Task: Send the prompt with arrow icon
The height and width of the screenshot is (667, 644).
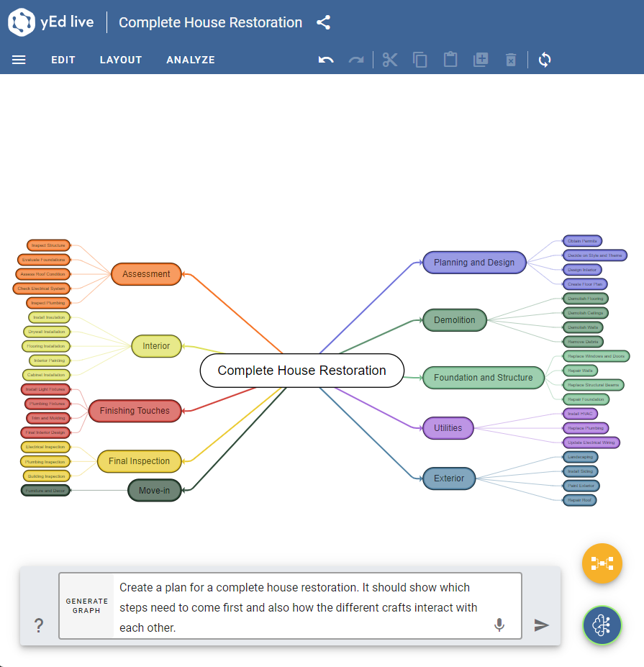Action: (x=541, y=625)
